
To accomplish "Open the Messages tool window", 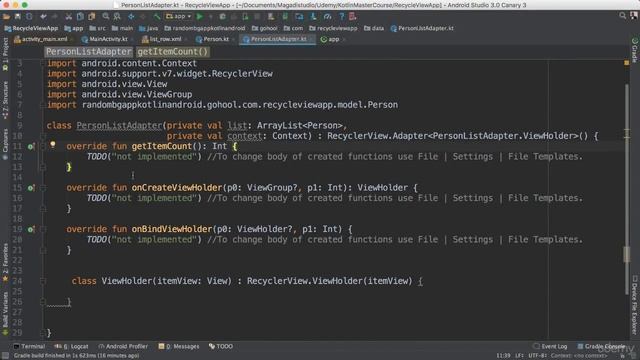I will [x=179, y=347].
